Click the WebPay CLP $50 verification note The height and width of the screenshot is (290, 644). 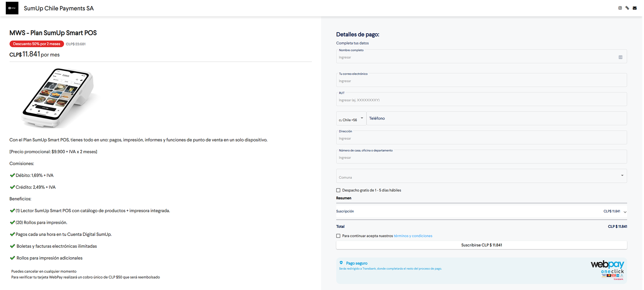tap(86, 277)
